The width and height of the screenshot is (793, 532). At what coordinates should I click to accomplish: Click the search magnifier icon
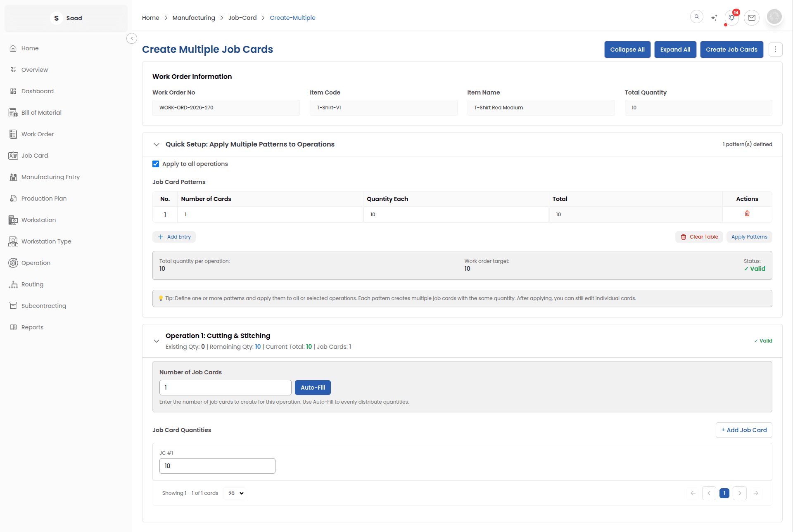(x=696, y=17)
